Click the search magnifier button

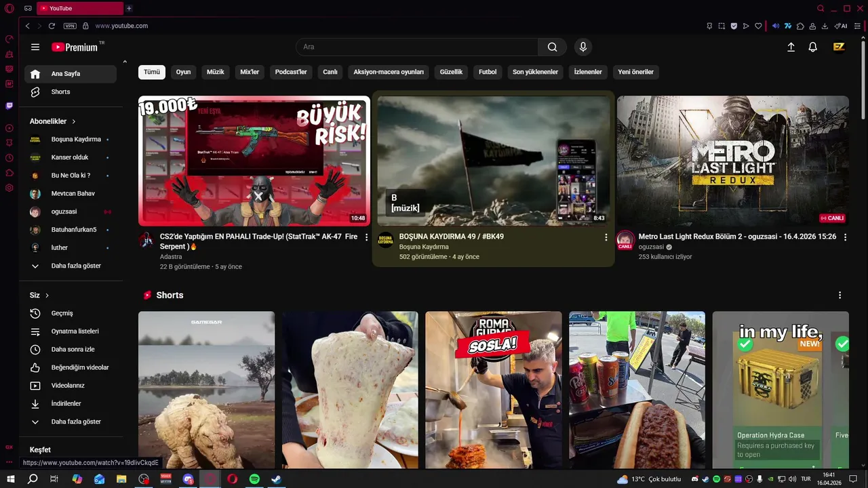click(552, 47)
